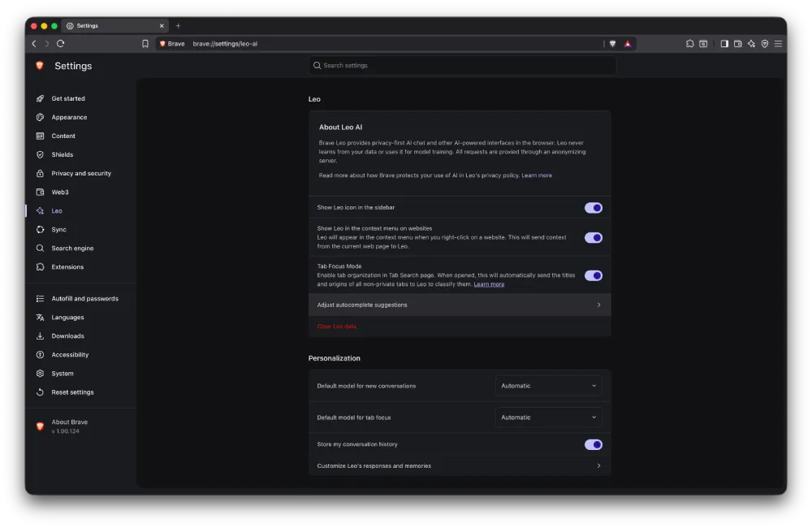Click Learn more under Tab Focus Mode
Screen dimensions: 812x528
489,284
